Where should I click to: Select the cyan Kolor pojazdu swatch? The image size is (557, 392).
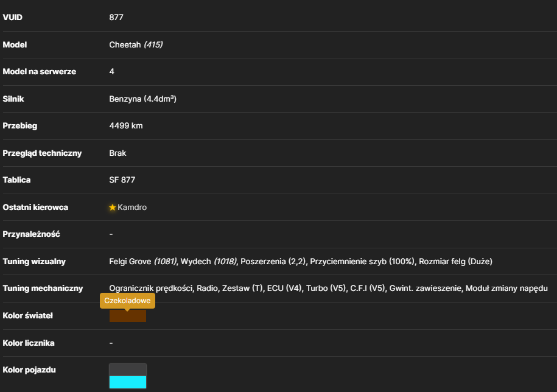pyautogui.click(x=127, y=382)
